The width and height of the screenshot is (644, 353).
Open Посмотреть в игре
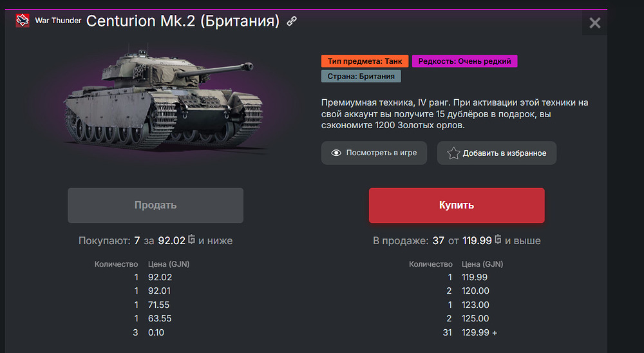coord(374,153)
